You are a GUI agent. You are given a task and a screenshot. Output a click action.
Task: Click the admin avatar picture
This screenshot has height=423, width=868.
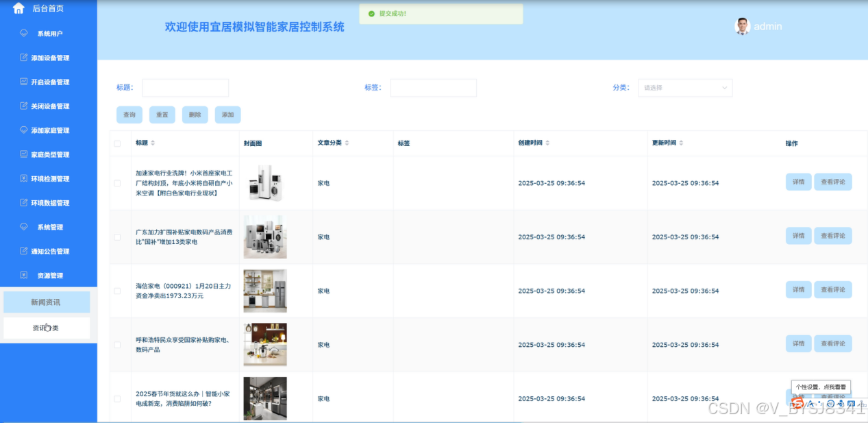(742, 26)
